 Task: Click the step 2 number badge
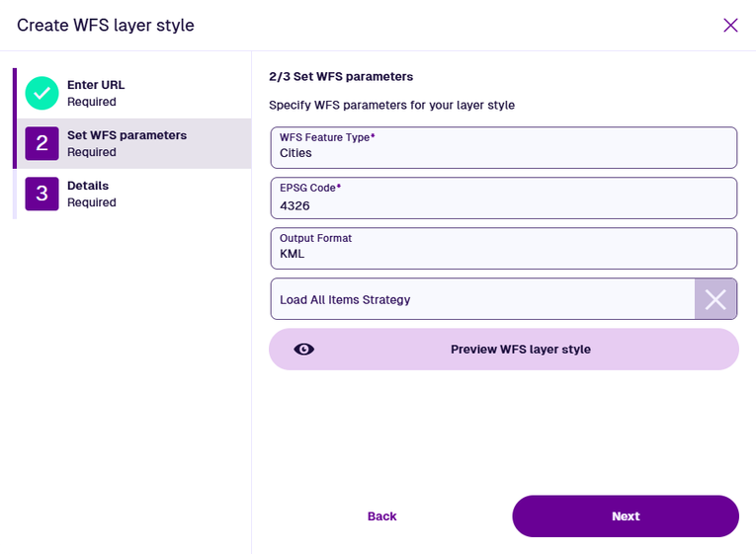click(42, 143)
